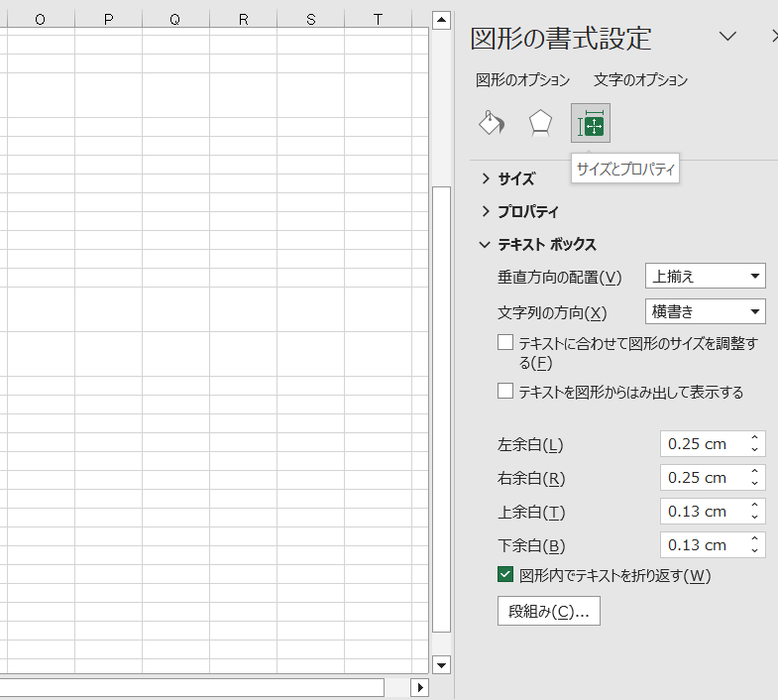Viewport: 778px width, 700px height.
Task: Open the task pane options chevron
Action: (727, 37)
